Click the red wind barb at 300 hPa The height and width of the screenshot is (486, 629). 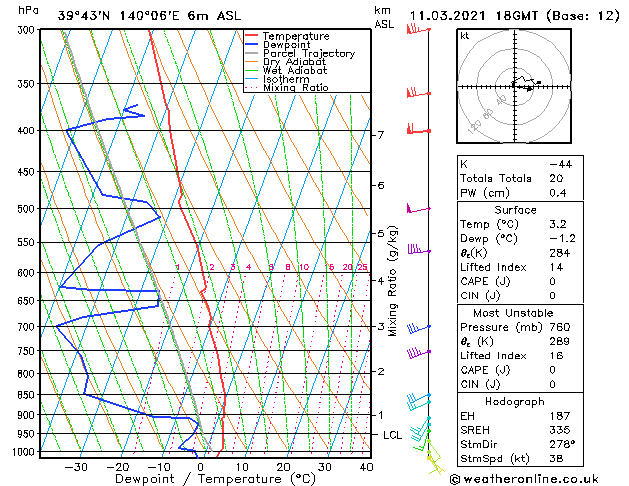pyautogui.click(x=418, y=29)
